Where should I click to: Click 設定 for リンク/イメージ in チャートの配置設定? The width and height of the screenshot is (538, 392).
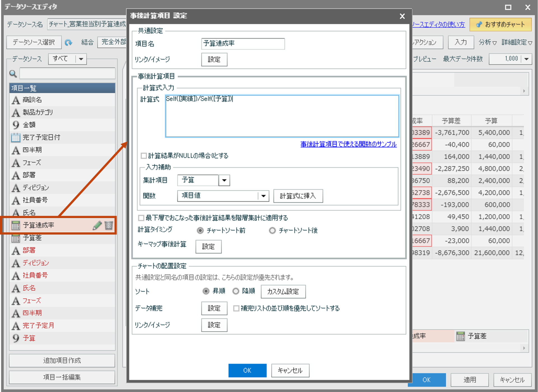coord(214,325)
